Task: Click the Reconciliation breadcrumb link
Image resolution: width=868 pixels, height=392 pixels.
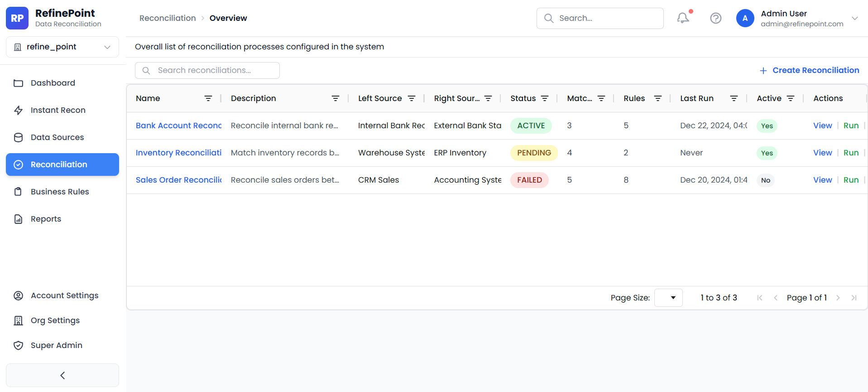Action: pyautogui.click(x=168, y=18)
